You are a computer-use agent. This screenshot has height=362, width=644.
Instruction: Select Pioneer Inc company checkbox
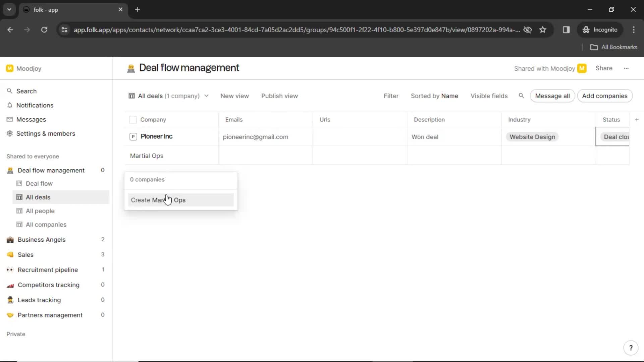[133, 136]
